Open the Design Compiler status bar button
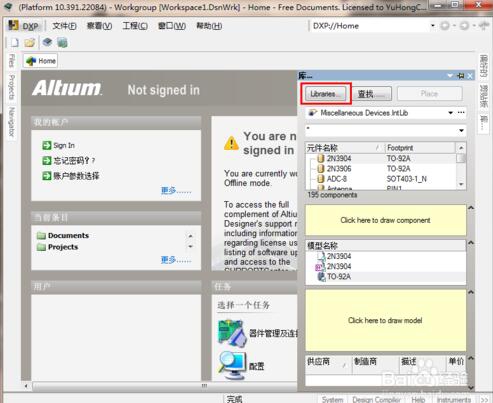493x403 pixels. tap(376, 399)
